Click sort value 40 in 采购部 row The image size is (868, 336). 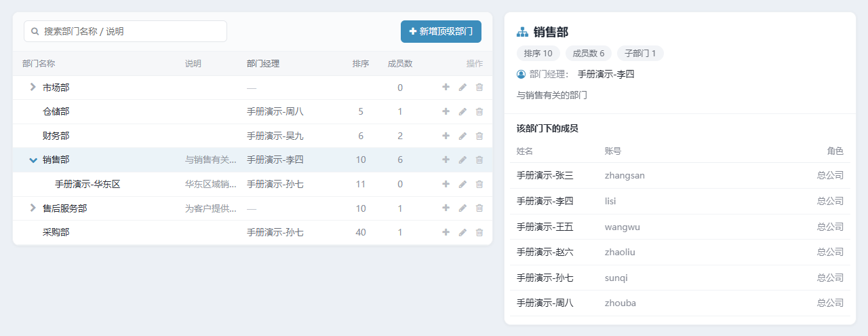click(361, 232)
